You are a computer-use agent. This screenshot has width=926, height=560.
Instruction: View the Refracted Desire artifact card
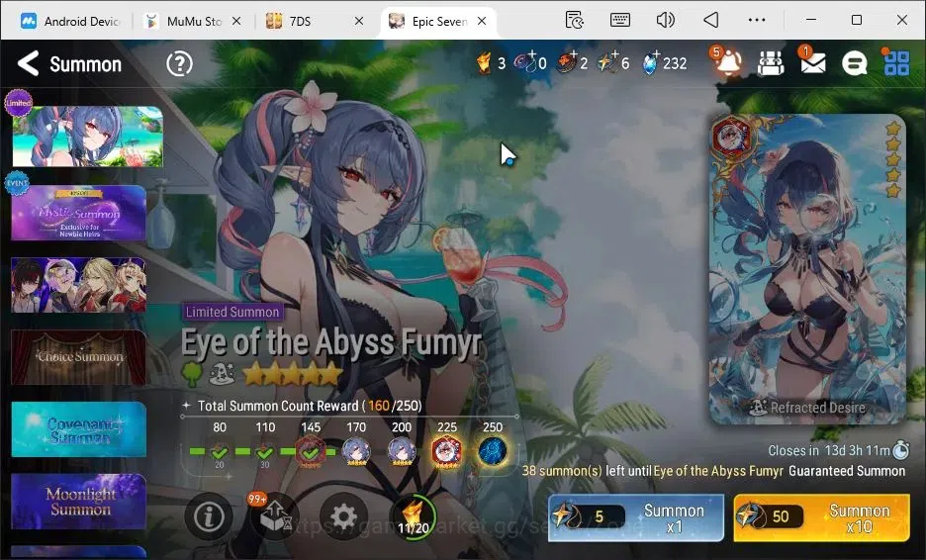coord(807,269)
